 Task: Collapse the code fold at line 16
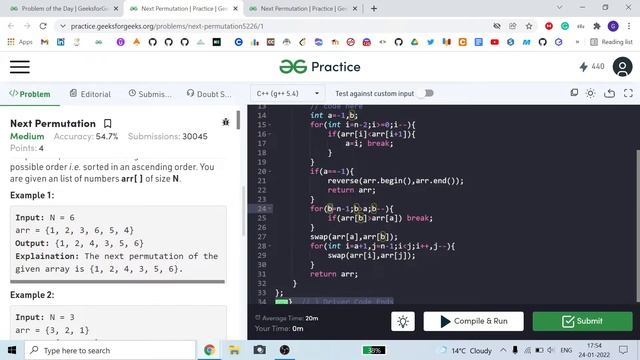tap(270, 134)
